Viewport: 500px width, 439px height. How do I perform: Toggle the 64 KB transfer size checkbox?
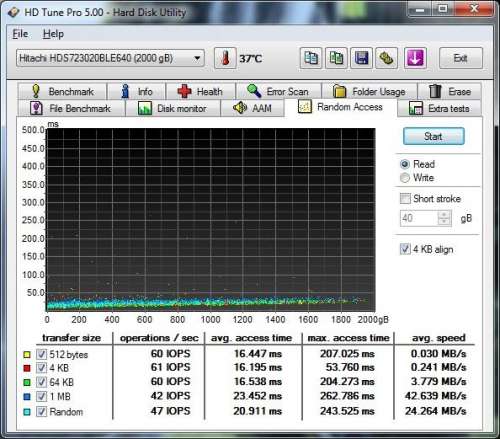click(41, 382)
